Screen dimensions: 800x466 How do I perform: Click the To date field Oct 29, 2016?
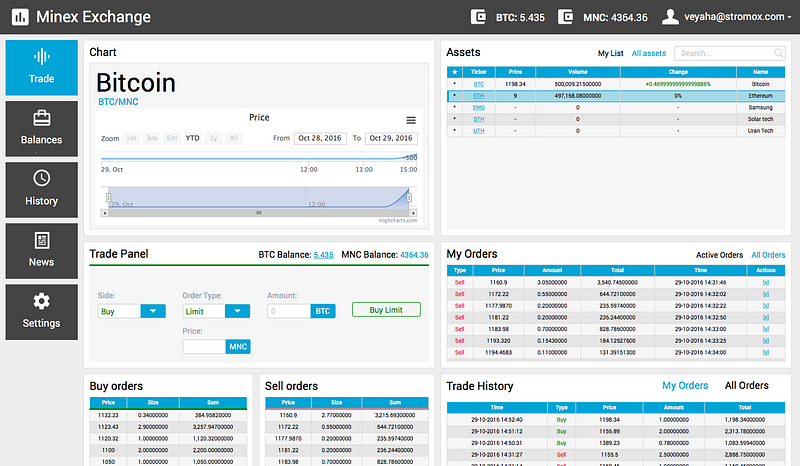(x=391, y=138)
